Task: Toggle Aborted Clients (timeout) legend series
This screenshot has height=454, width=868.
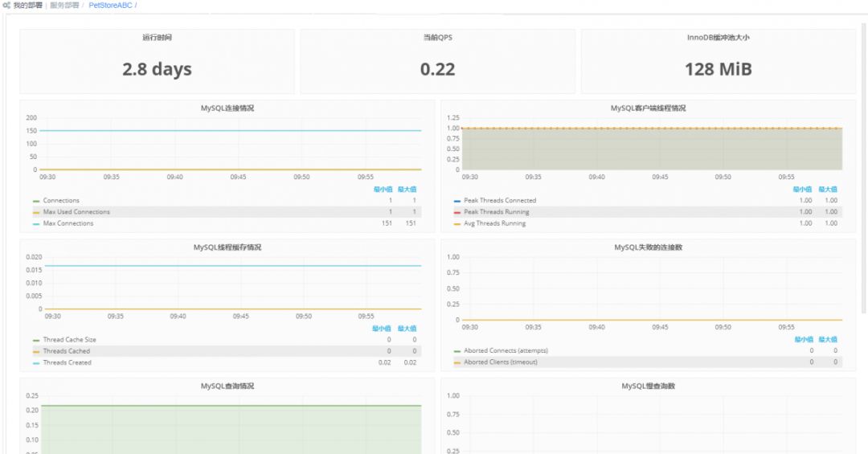Action: click(x=501, y=362)
